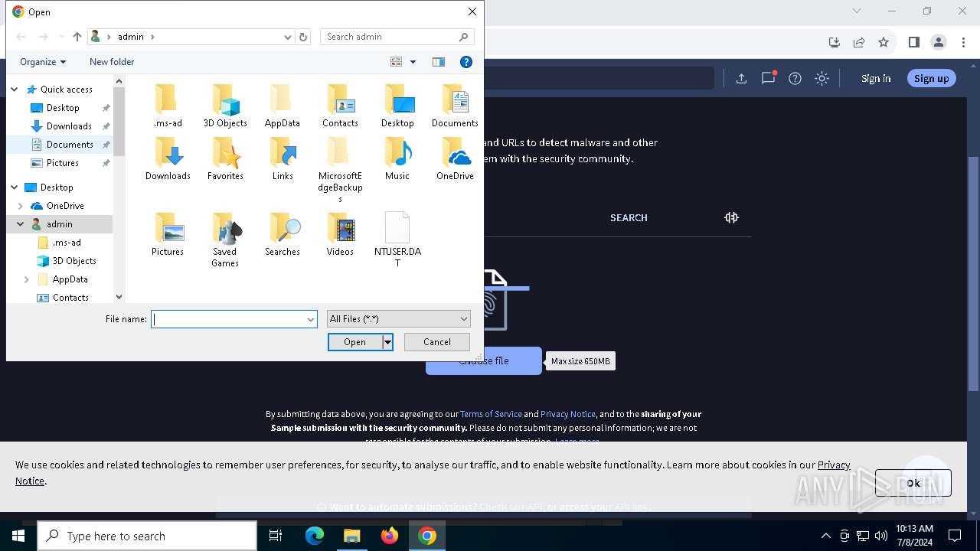Viewport: 980px width, 551px height.
Task: Click the Sign in link
Action: (876, 78)
